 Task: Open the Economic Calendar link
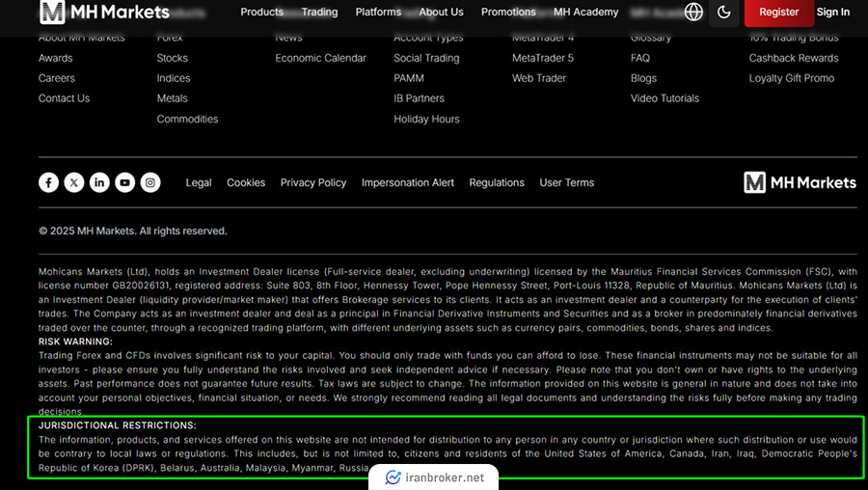[320, 58]
